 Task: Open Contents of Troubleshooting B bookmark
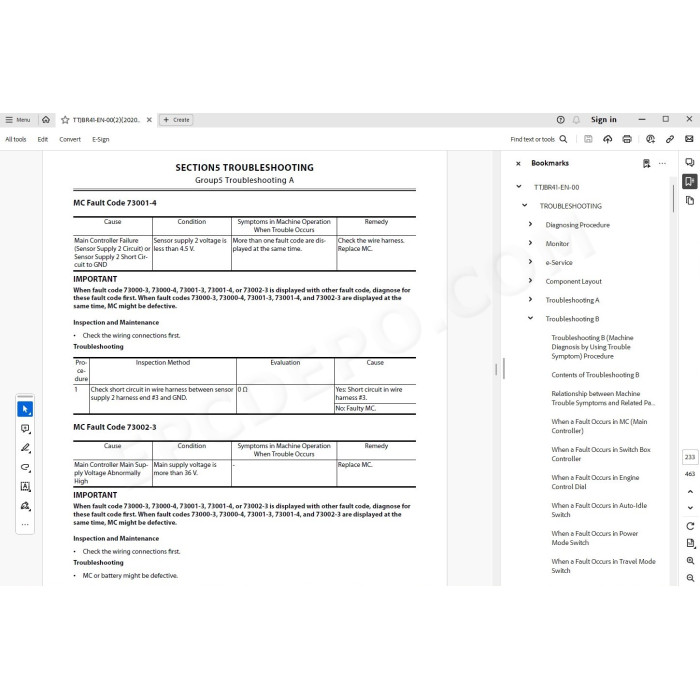coord(595,375)
